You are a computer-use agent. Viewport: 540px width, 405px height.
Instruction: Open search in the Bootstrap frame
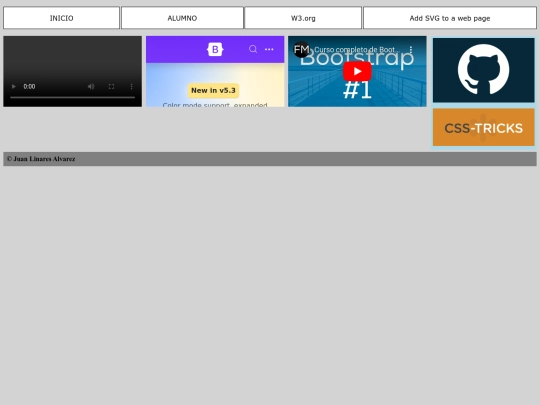253,49
